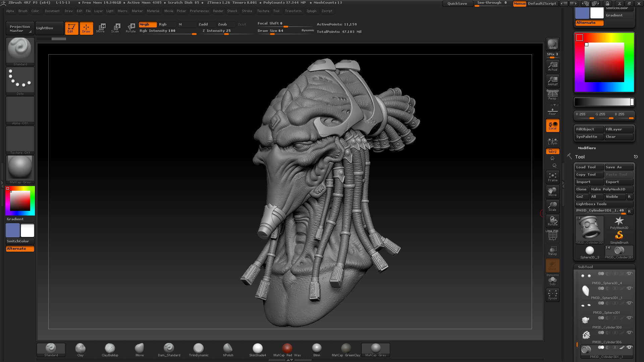This screenshot has height=362, width=644.
Task: Click the AAHalf zoom icon
Action: [x=552, y=81]
